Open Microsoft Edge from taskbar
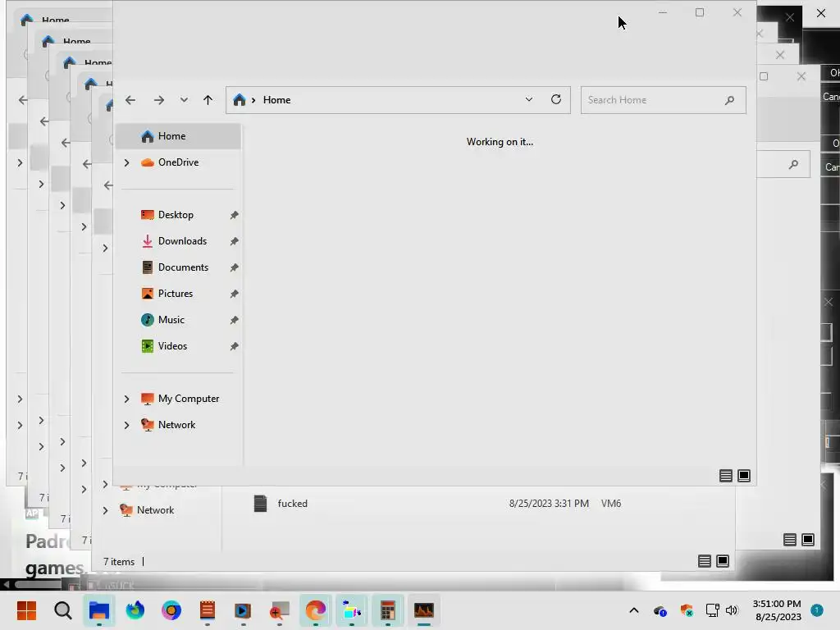Viewport: 840px width, 630px height. (316, 610)
